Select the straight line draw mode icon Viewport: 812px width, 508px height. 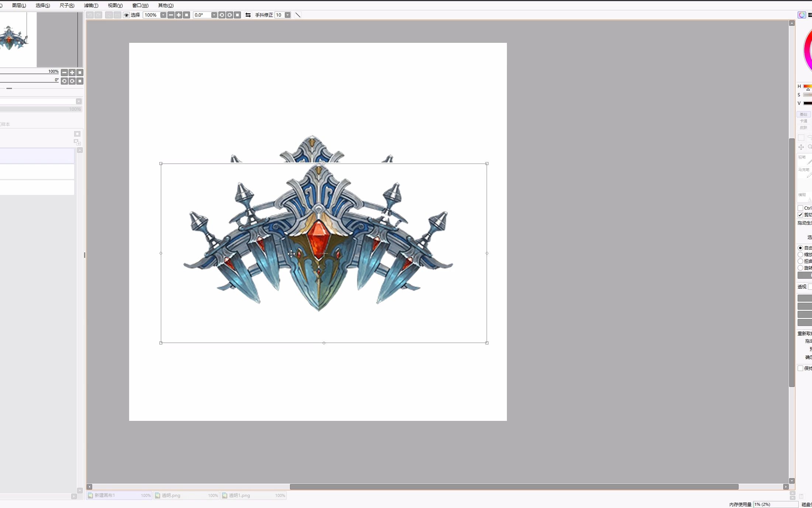[298, 15]
